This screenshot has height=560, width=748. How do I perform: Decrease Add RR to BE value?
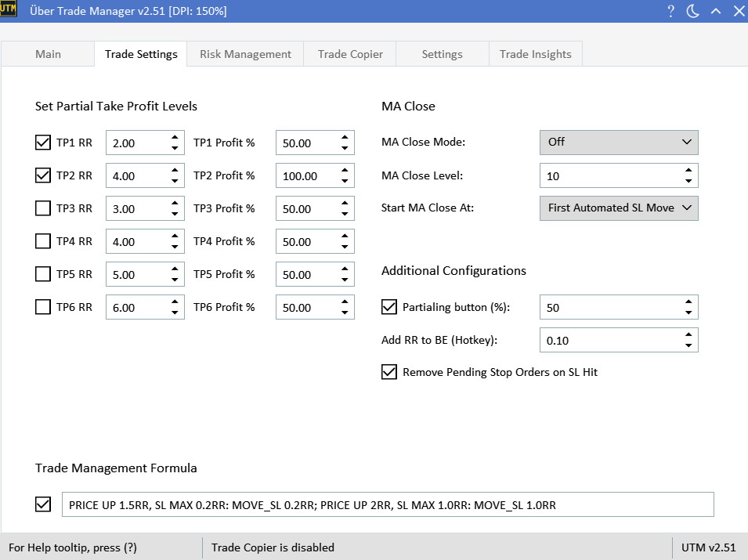(688, 345)
